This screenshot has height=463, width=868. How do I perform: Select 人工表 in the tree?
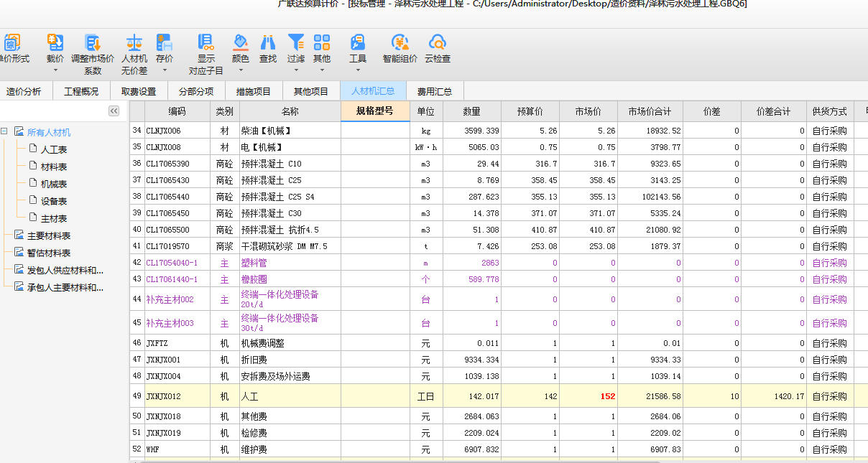point(54,149)
